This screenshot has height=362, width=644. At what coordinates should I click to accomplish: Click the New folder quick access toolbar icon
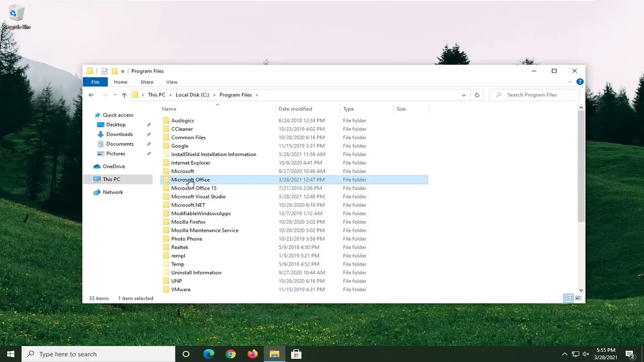coord(115,71)
